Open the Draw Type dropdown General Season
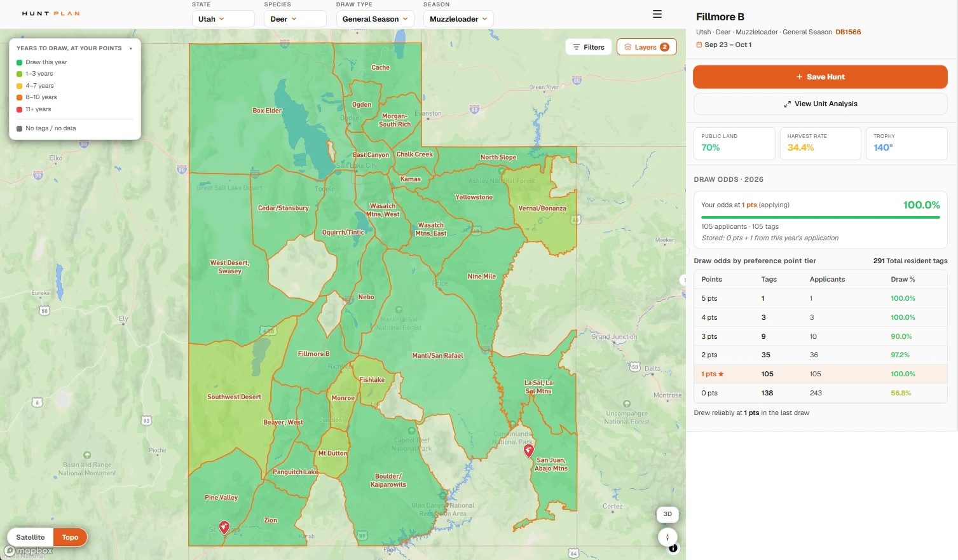 [x=375, y=19]
